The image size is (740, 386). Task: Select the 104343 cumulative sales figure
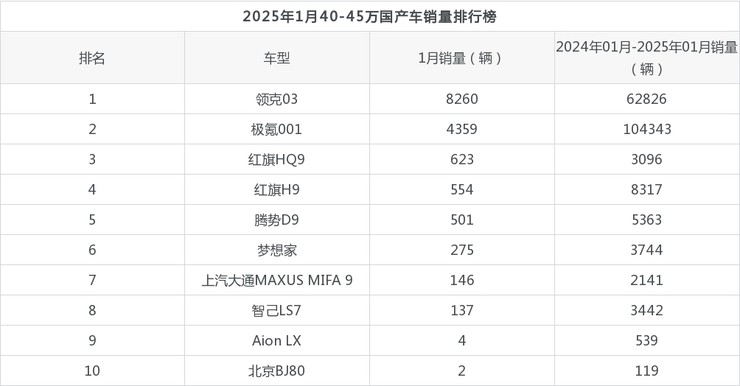coord(647,129)
